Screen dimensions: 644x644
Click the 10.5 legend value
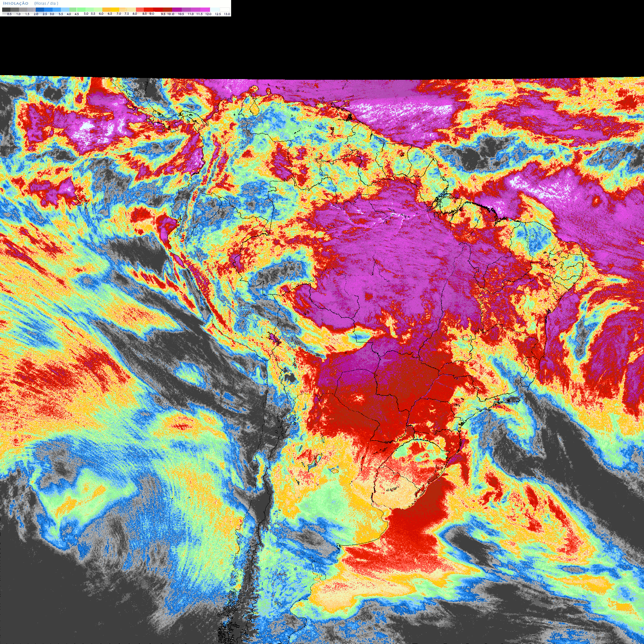pos(181,14)
